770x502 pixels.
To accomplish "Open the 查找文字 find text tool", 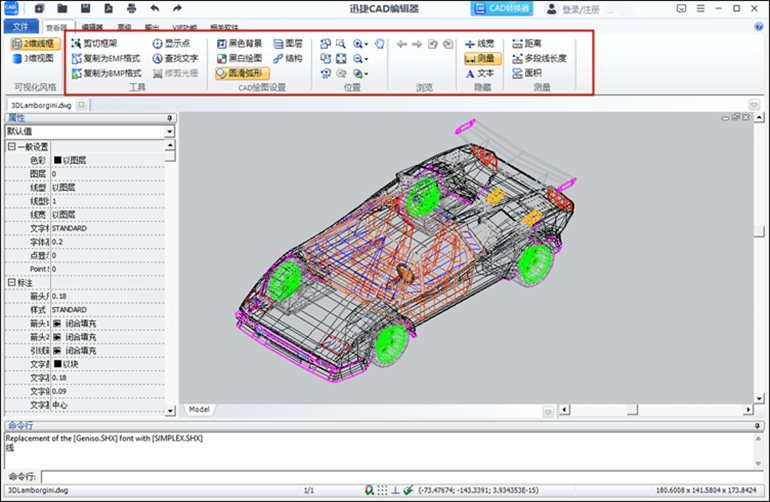I will tap(175, 58).
